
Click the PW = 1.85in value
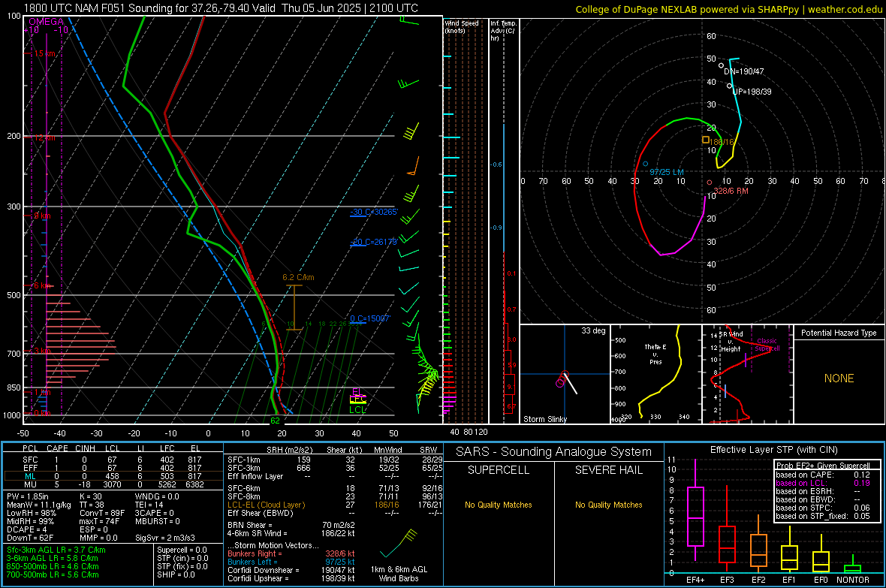click(x=28, y=496)
